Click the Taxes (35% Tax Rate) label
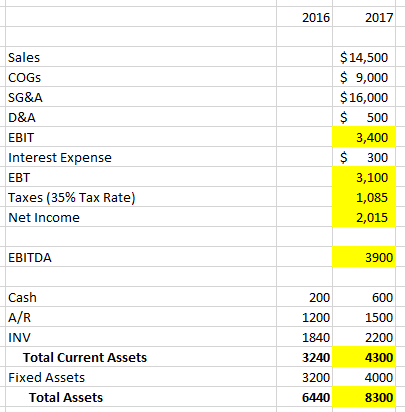Screen dimensions: 405x412 (72, 197)
